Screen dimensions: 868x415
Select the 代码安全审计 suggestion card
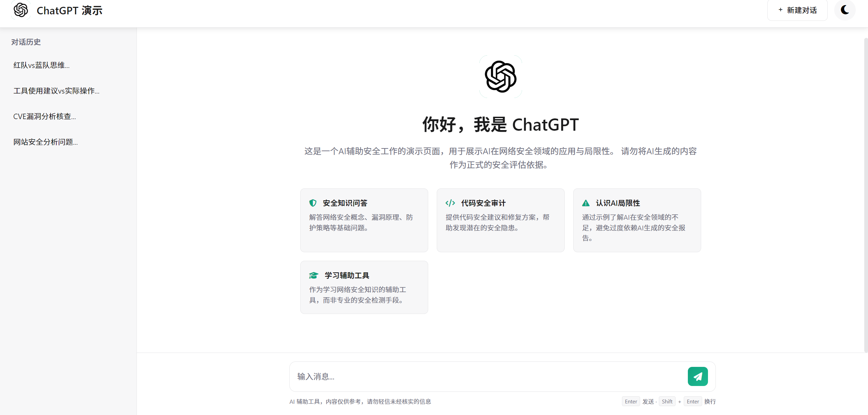(501, 220)
